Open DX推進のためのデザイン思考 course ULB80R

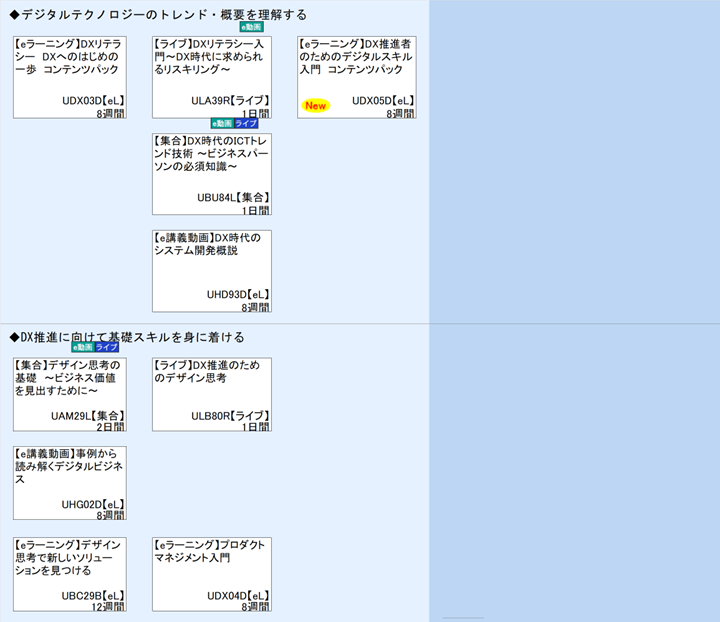point(211,394)
